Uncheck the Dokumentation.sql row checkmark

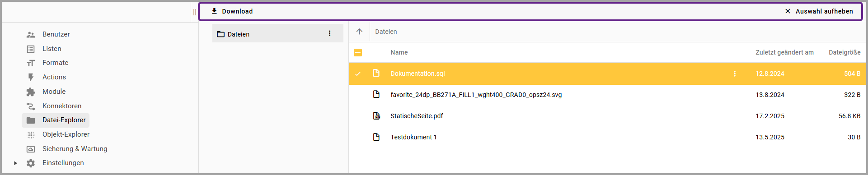(x=358, y=74)
